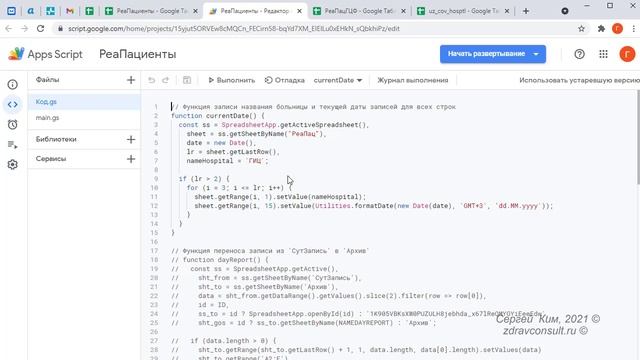Open the pinned tab with letter a
Screen dimensions: 640x360
(31, 11)
